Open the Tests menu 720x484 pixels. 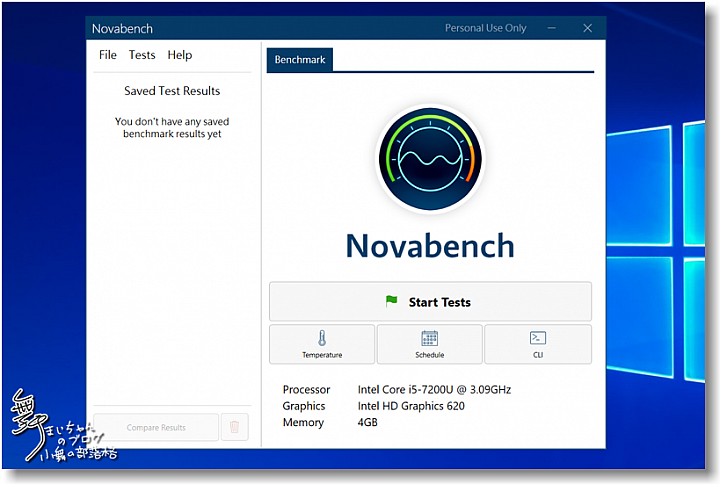pos(142,55)
